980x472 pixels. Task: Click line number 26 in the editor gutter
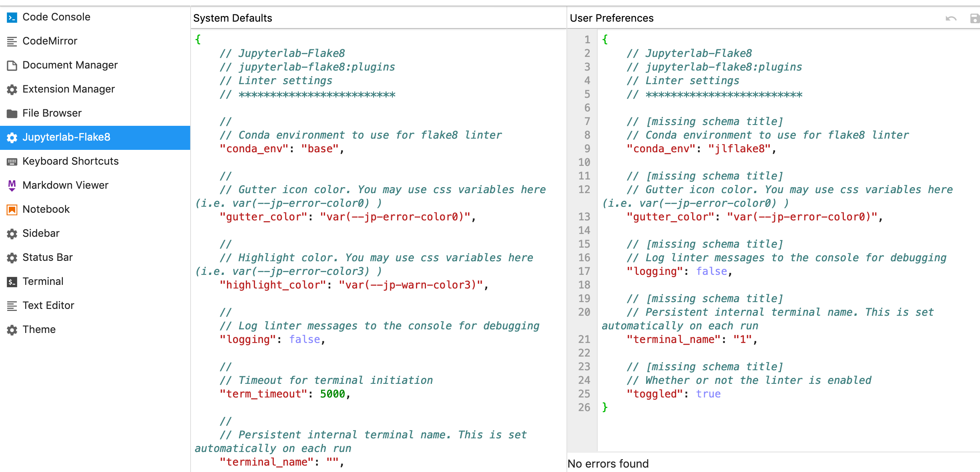coord(584,407)
